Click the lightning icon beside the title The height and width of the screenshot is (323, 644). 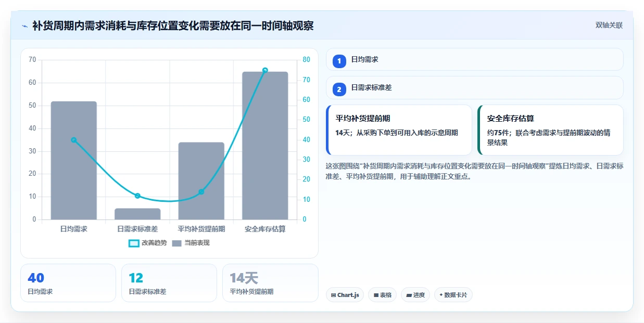(24, 25)
